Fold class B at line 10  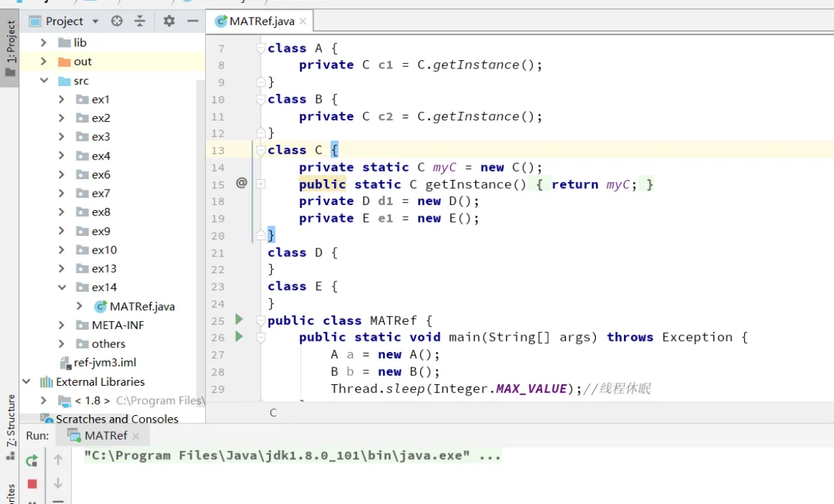[x=260, y=99]
